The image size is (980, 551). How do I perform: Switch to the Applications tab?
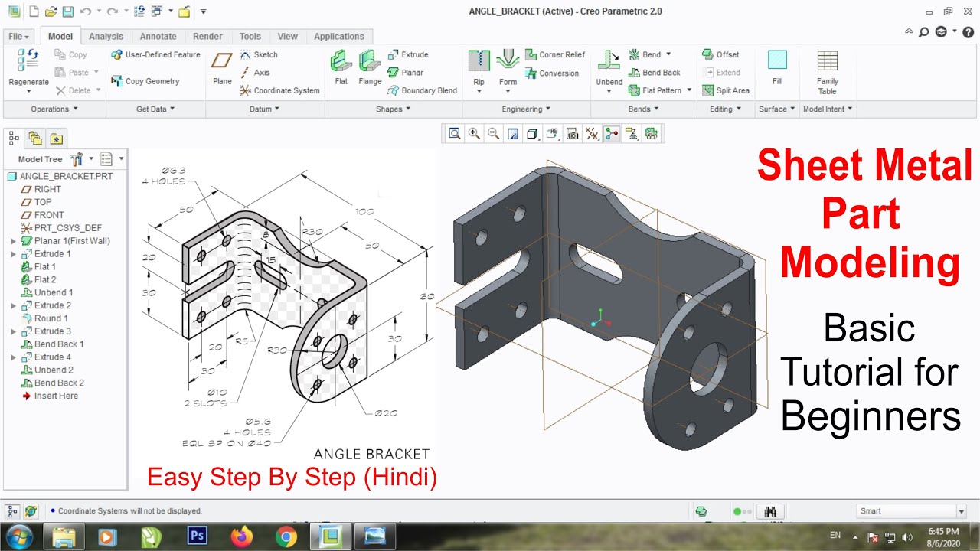(339, 36)
